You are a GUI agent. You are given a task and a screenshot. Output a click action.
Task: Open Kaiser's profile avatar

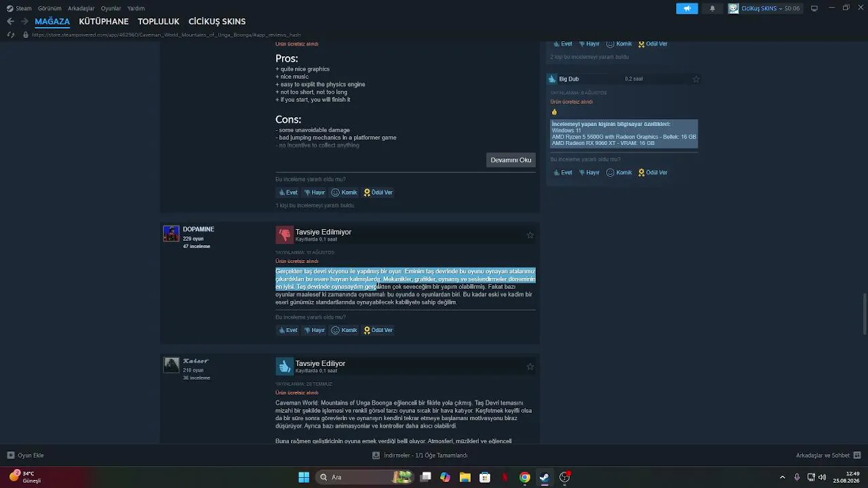172,365
